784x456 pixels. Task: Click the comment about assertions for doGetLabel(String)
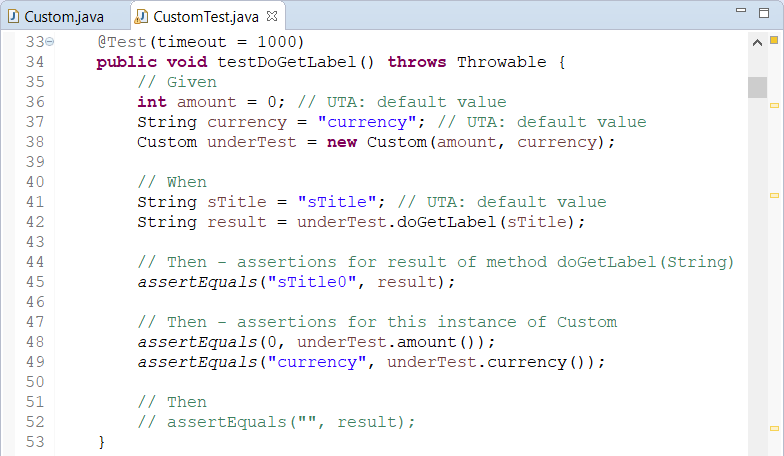[436, 262]
